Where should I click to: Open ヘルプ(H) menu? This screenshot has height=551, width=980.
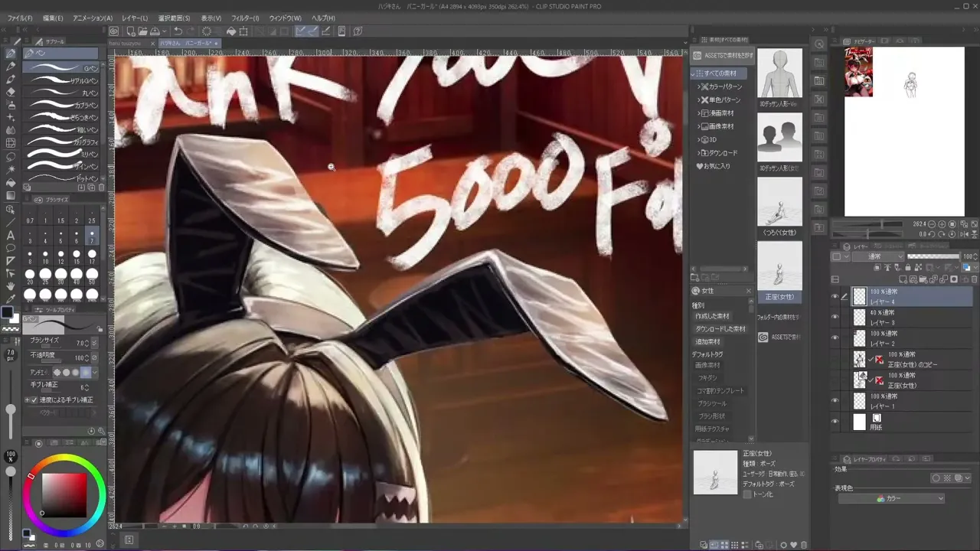(x=323, y=18)
